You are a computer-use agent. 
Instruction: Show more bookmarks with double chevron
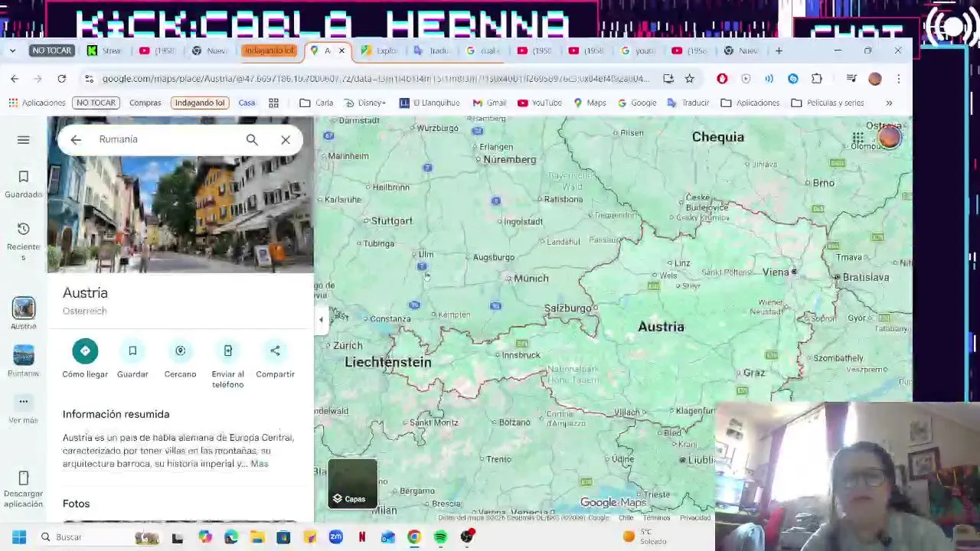tap(889, 103)
